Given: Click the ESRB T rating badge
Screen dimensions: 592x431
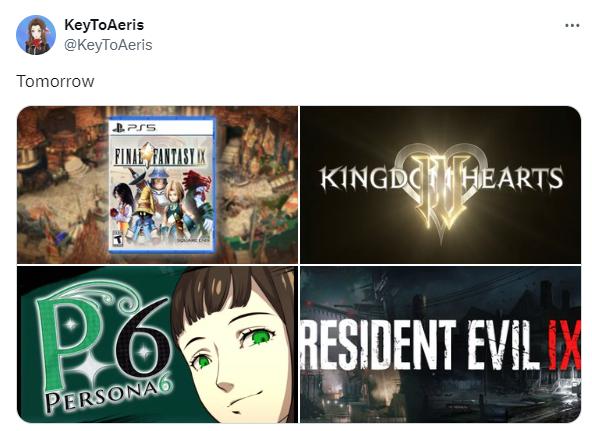Looking at the screenshot, I should [119, 240].
